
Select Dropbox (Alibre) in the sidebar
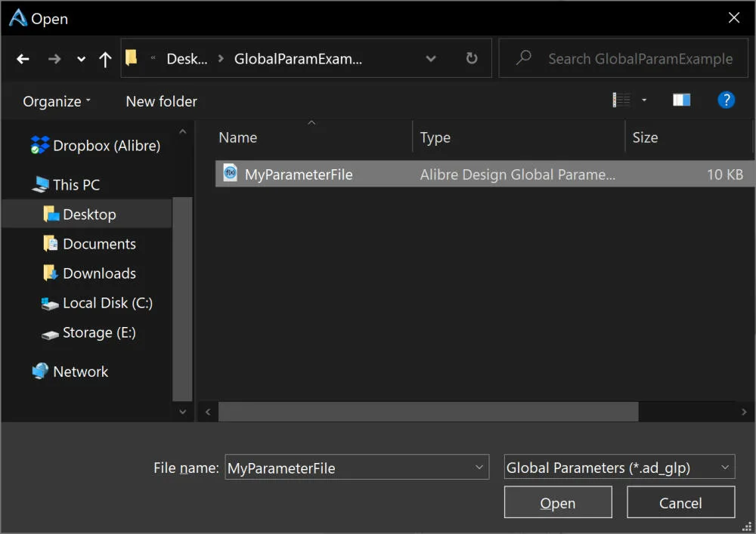point(96,145)
